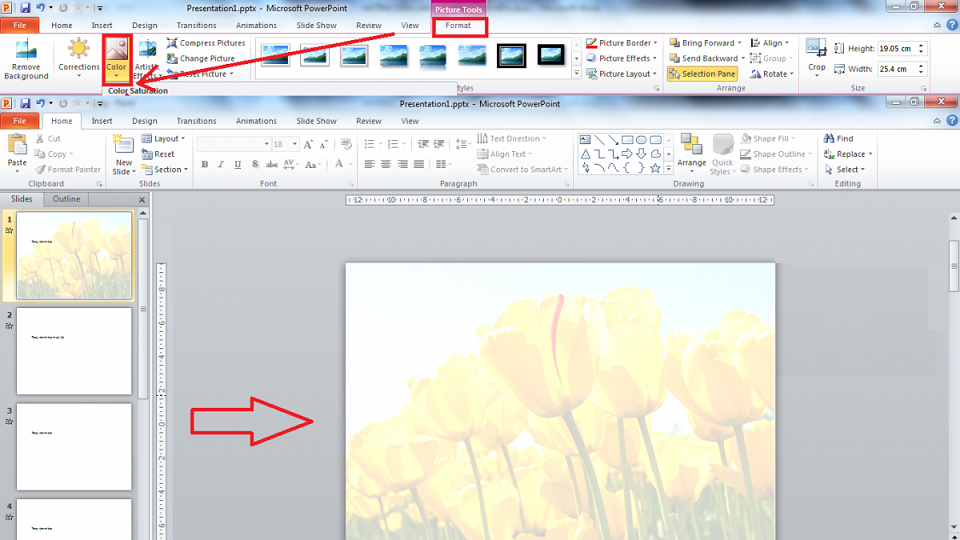Open PowerPoint Help in the lower window
The image size is (960, 540).
[x=952, y=121]
